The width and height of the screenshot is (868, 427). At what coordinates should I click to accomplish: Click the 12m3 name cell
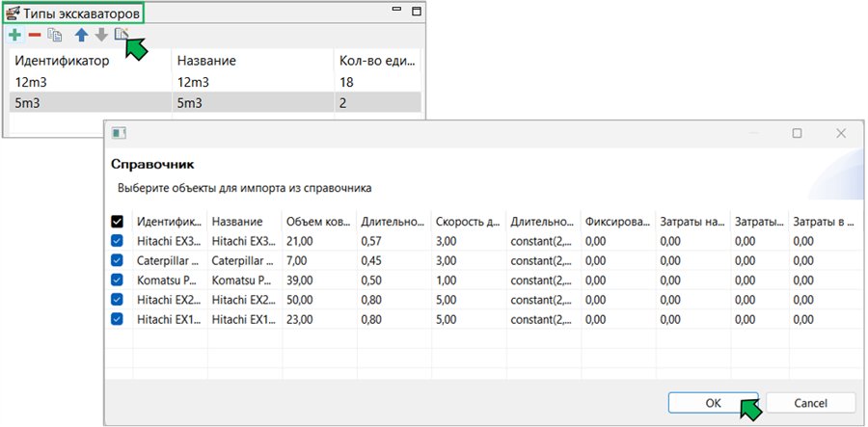[254, 83]
